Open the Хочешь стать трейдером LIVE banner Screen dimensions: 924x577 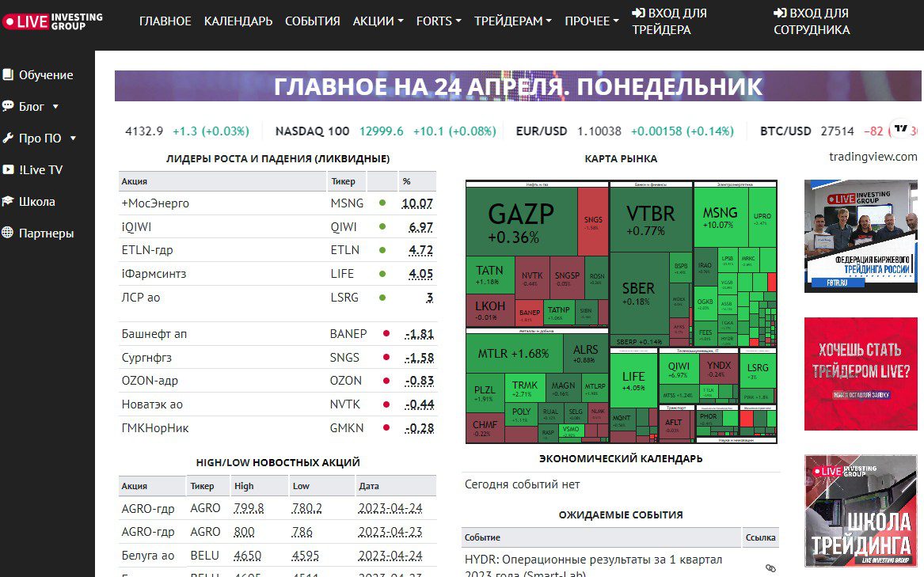861,374
